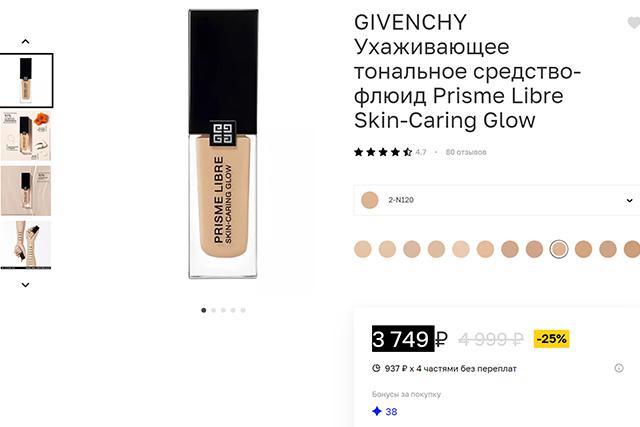
Task: Select the first shade swatch in row
Action: pos(362,249)
